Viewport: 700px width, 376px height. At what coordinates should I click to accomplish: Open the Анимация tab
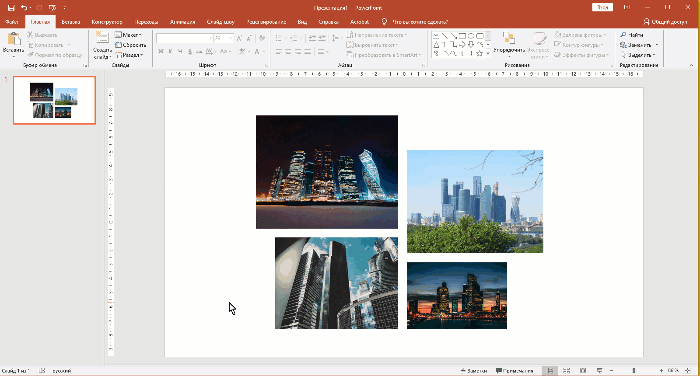[x=183, y=22]
